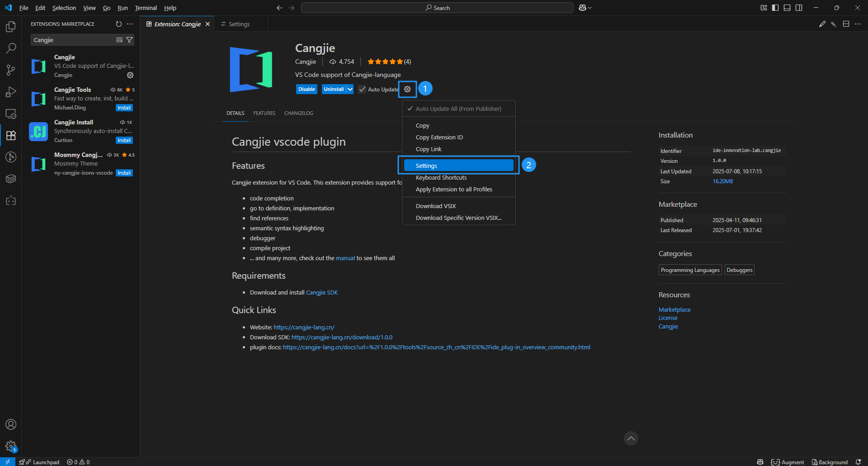Open the Explorer view in activity bar

(x=11, y=27)
